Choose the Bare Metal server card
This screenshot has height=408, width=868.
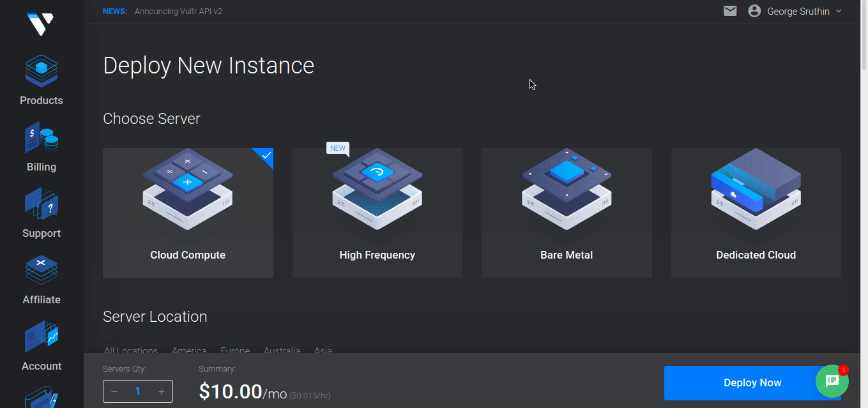567,213
